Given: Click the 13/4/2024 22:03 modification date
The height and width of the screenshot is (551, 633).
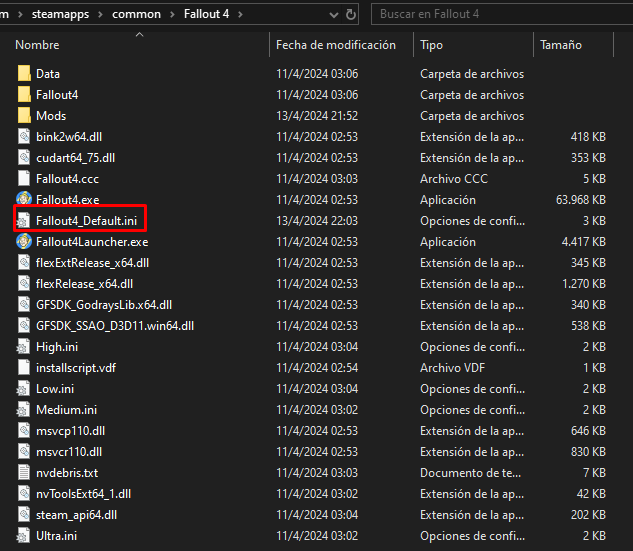Looking at the screenshot, I should click(x=317, y=221).
